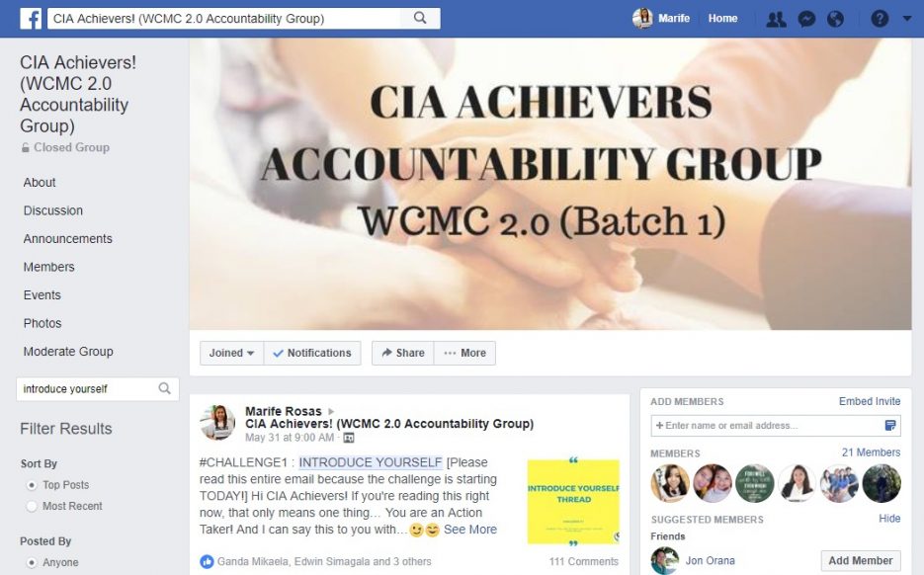Image resolution: width=924 pixels, height=575 pixels.
Task: Open Friend Requests icon in top bar
Action: tap(776, 20)
